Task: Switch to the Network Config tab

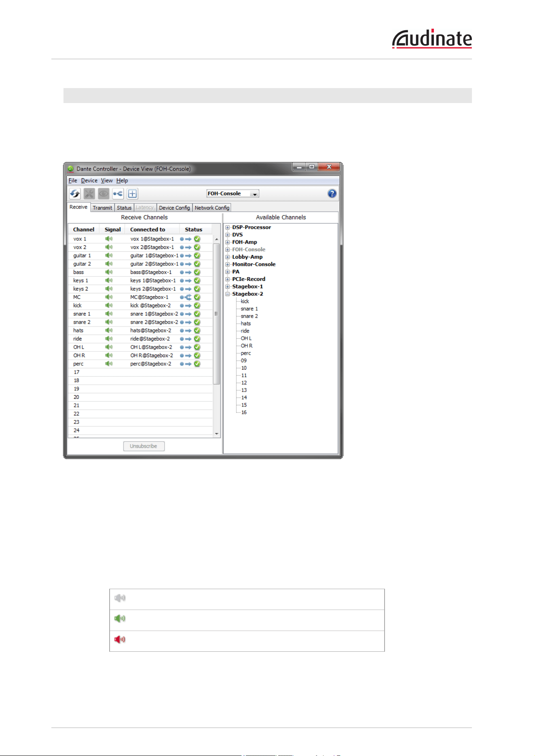Action: point(212,208)
